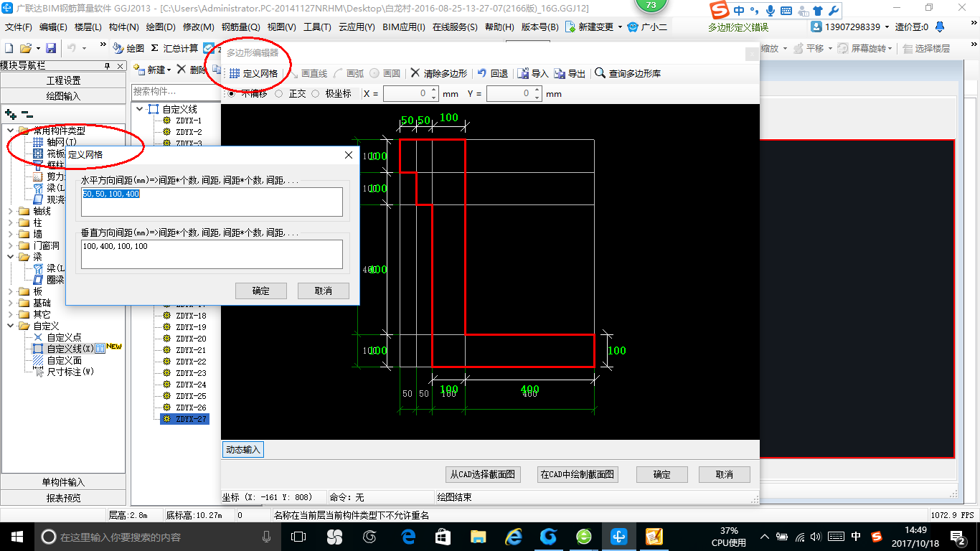This screenshot has width=980, height=551.
Task: Click the 删除 delete X icon
Action: pyautogui.click(x=181, y=70)
